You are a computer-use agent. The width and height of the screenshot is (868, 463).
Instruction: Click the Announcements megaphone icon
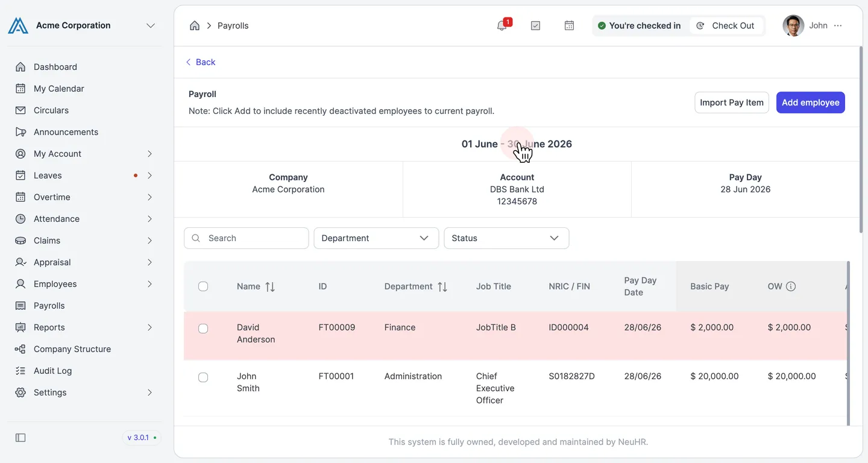(x=20, y=132)
